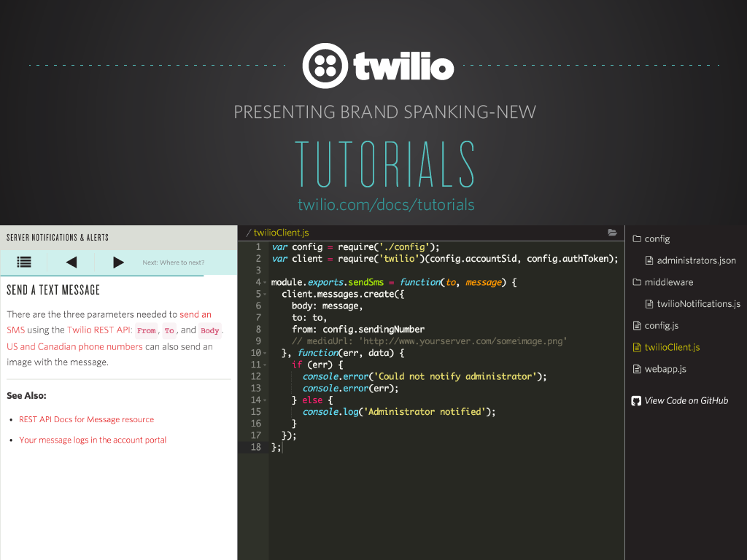Open the middleware folder in file tree

point(662,282)
